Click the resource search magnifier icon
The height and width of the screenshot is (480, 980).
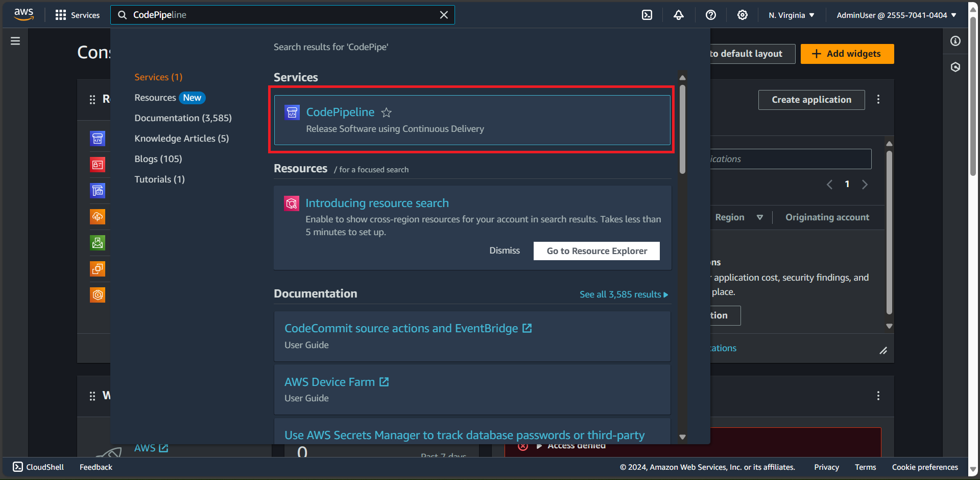click(x=292, y=203)
